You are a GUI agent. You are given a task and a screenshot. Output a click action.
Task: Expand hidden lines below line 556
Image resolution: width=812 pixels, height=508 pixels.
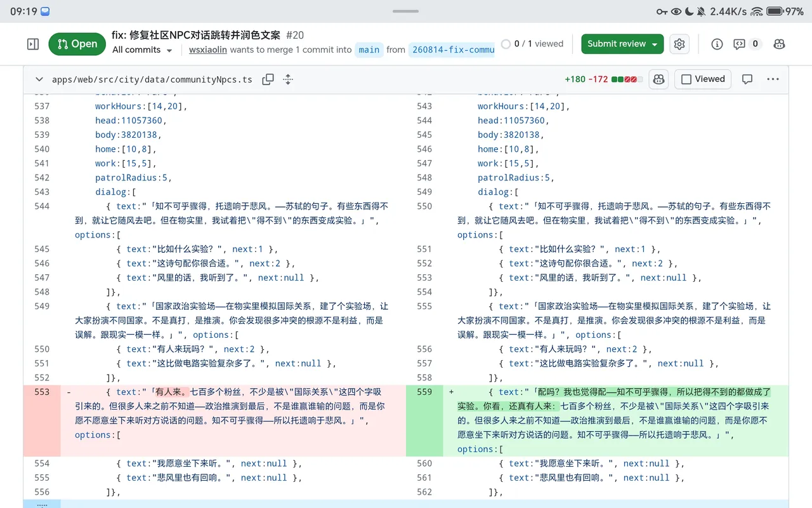click(42, 504)
